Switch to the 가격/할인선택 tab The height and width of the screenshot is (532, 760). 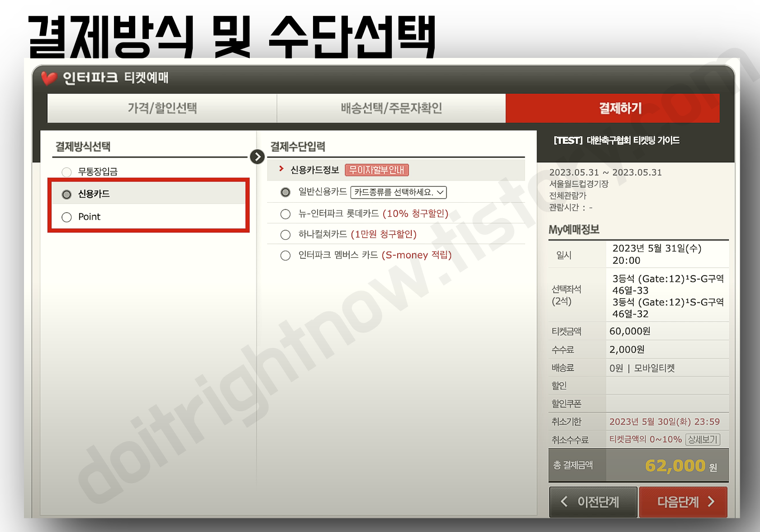click(x=162, y=108)
